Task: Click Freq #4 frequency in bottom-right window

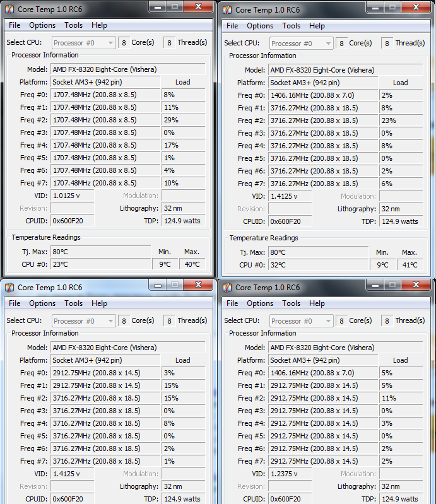Action: tap(323, 423)
